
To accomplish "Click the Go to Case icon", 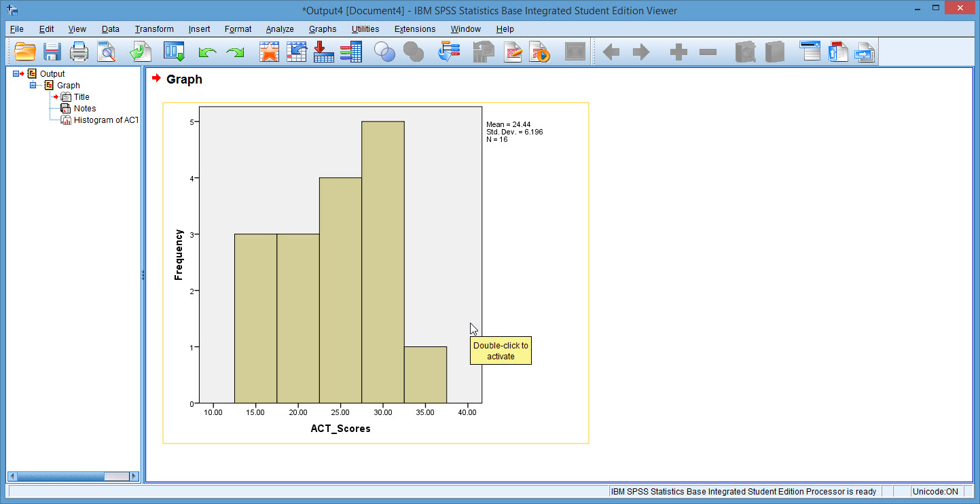I will coord(296,52).
